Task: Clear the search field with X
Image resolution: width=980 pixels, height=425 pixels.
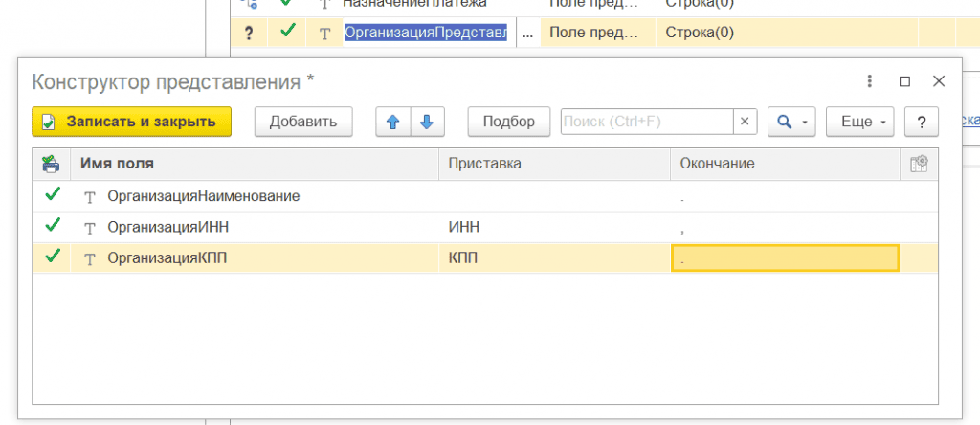Action: coord(745,122)
